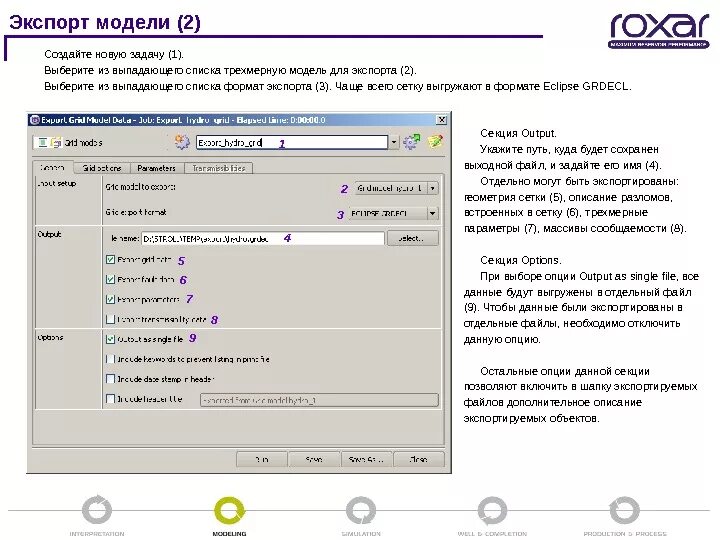Click the Save As... button
The height and width of the screenshot is (540, 720).
[x=366, y=459]
